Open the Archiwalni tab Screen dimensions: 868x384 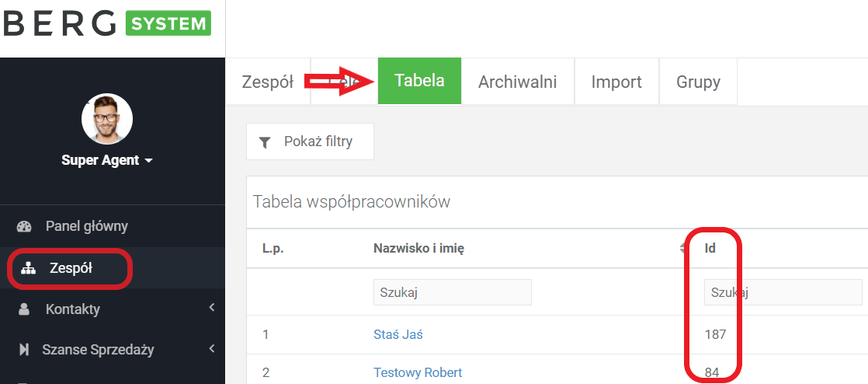(x=517, y=82)
